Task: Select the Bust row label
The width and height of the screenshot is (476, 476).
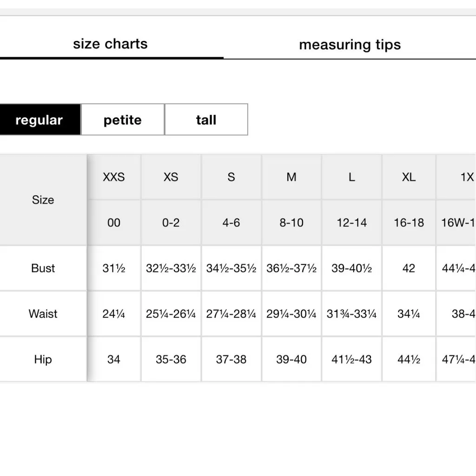Action: pyautogui.click(x=43, y=268)
